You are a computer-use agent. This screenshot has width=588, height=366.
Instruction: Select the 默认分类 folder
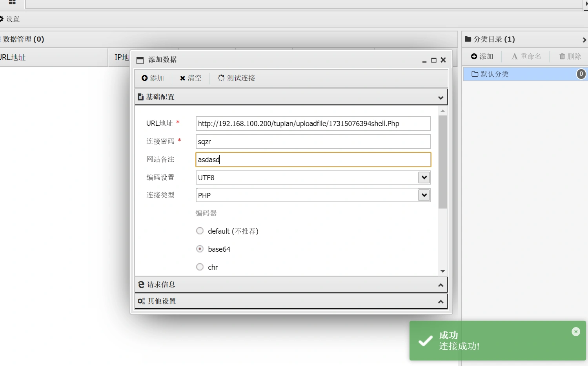pos(494,74)
